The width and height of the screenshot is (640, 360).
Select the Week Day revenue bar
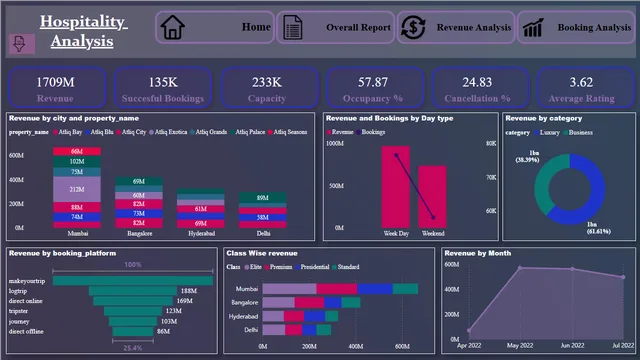pos(396,187)
